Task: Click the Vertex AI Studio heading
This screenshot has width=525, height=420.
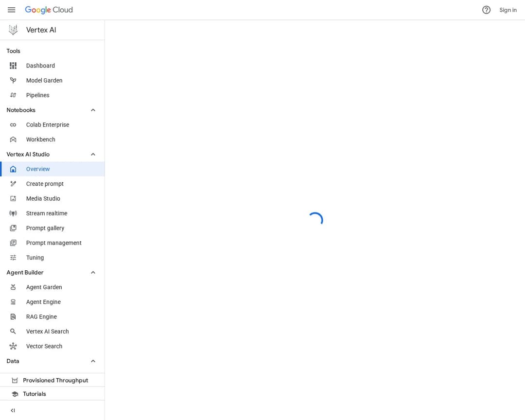Action: pos(28,154)
